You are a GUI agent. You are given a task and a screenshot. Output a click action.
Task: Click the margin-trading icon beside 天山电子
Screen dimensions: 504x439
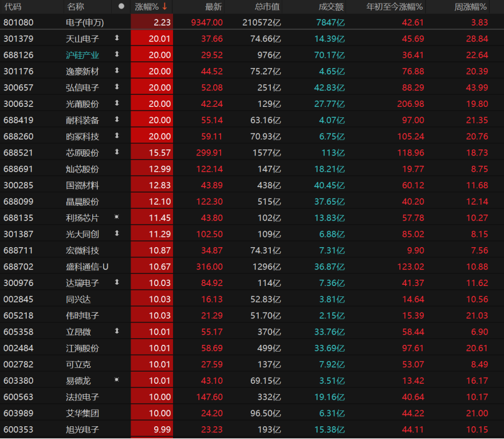[117, 38]
